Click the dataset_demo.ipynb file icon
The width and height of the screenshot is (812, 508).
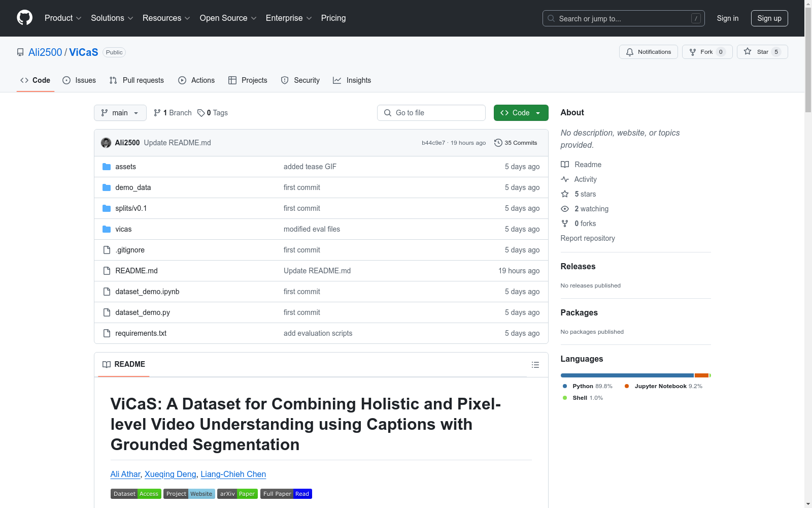point(107,292)
